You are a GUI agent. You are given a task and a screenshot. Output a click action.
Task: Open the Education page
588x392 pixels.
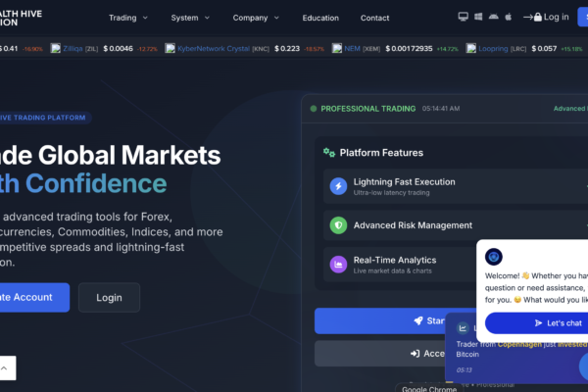pyautogui.click(x=320, y=18)
